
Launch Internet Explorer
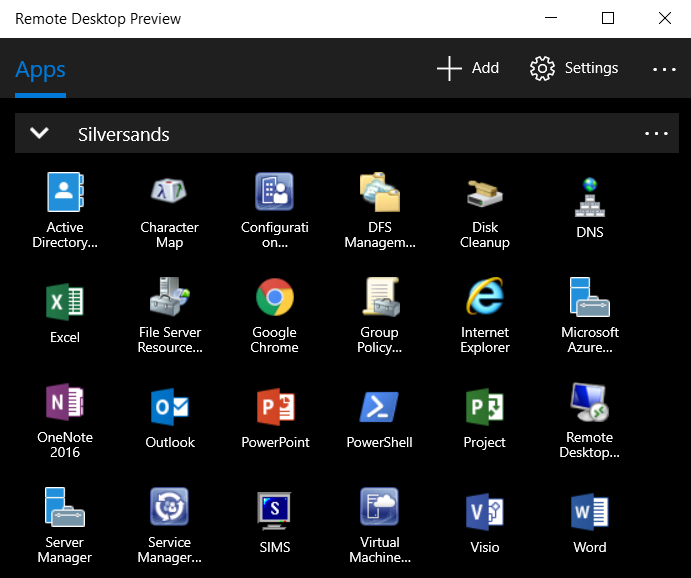click(485, 296)
